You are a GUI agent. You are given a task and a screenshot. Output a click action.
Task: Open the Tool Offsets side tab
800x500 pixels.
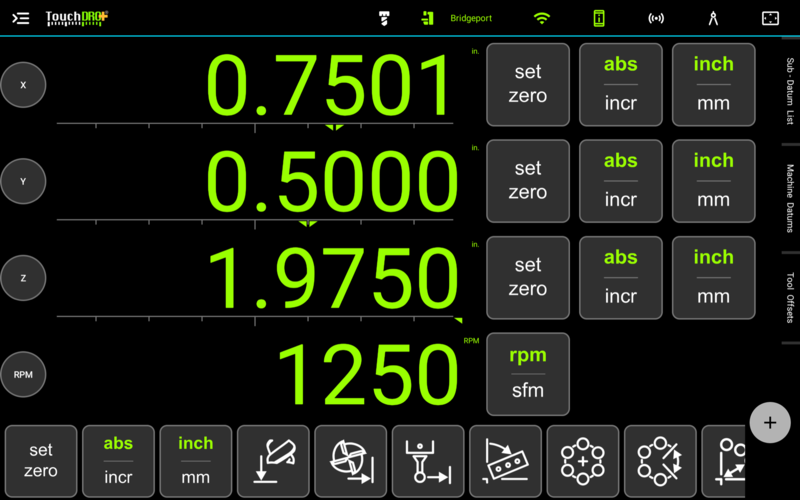790,297
